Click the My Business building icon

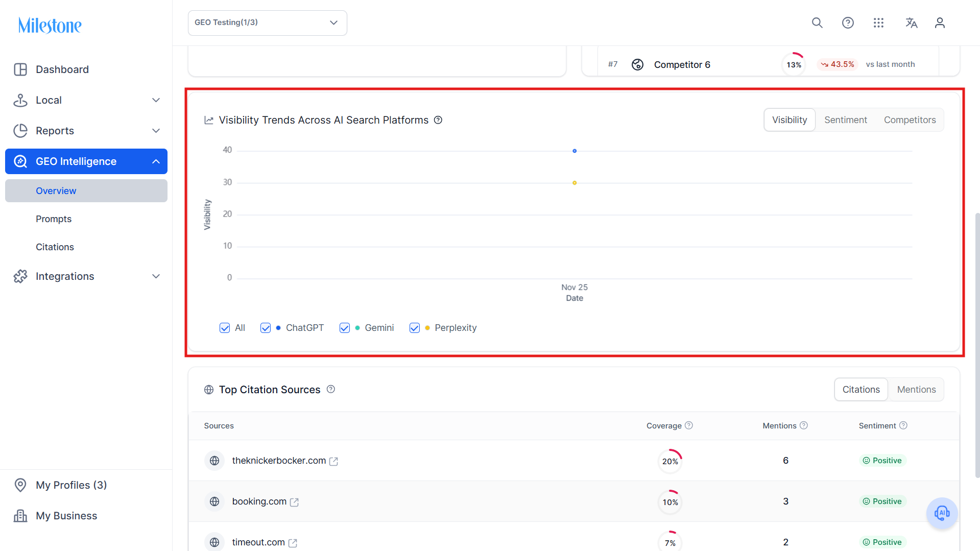pyautogui.click(x=20, y=516)
